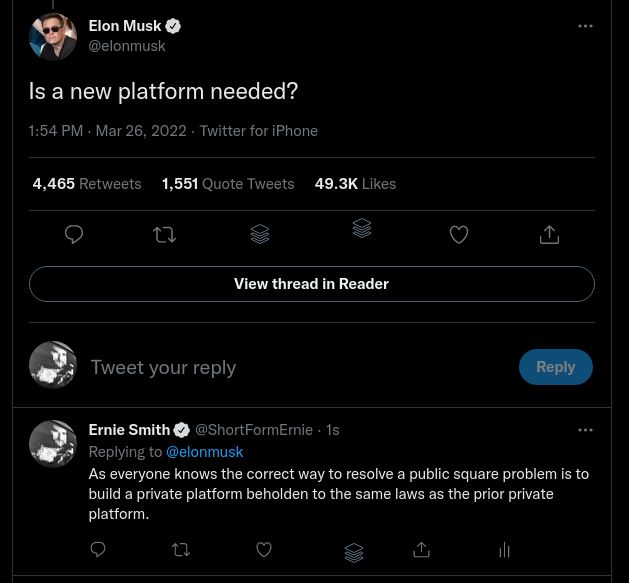
Task: Click the stacked layers icon on Ernie's reply
Action: click(354, 552)
